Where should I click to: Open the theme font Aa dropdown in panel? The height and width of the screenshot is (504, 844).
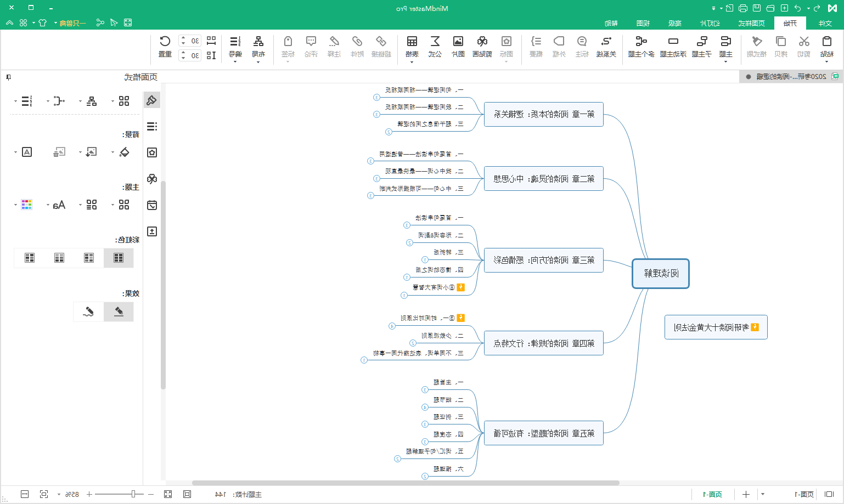(48, 205)
